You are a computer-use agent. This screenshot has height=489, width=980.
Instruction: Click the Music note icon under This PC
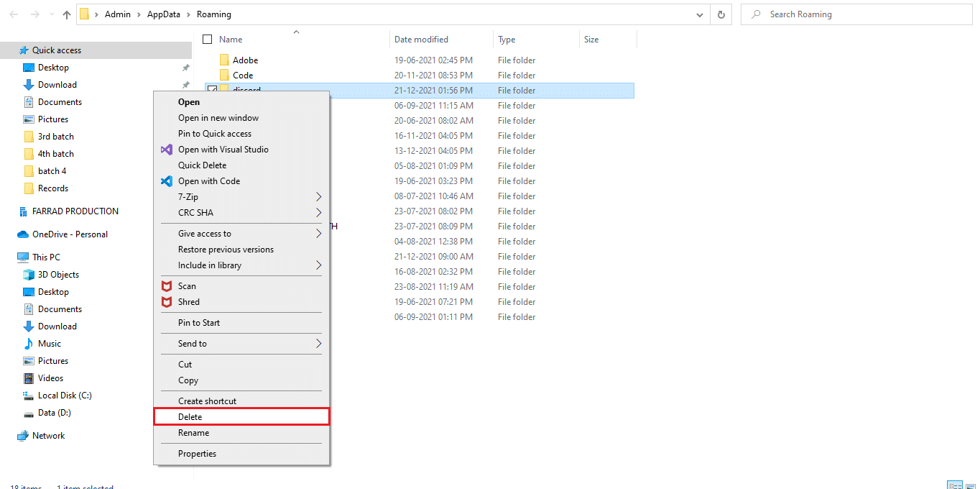pos(29,344)
